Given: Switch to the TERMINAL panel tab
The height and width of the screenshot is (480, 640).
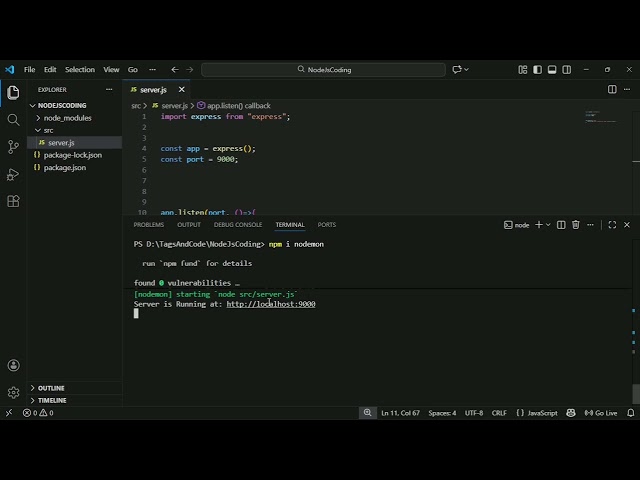Looking at the screenshot, I should click(x=290, y=225).
